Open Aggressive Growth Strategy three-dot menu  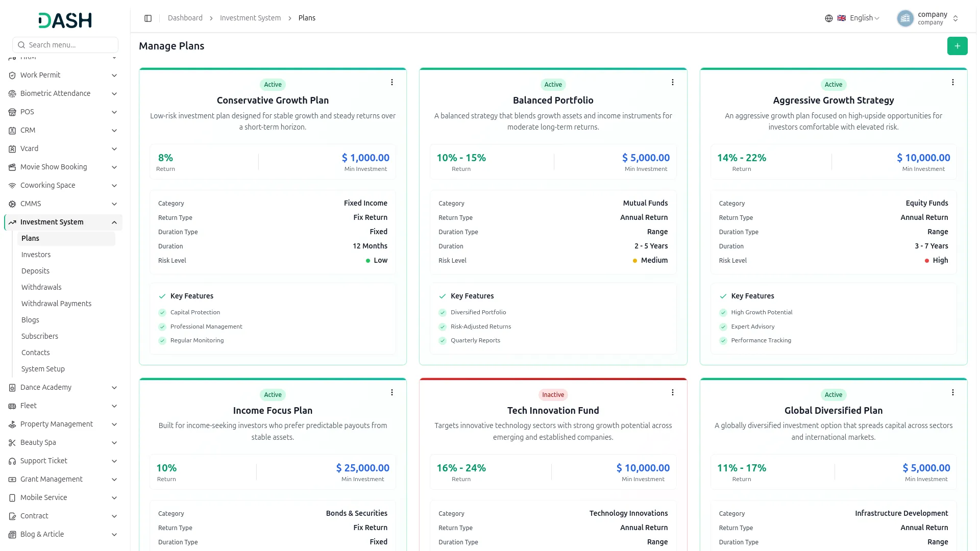[x=953, y=82]
